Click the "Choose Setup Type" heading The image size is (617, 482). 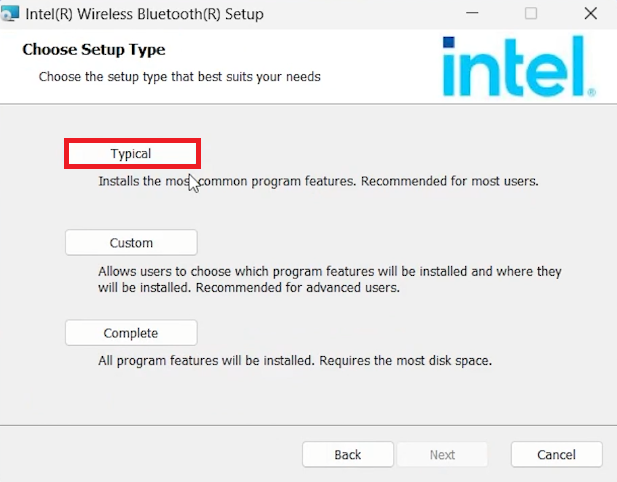click(x=94, y=49)
